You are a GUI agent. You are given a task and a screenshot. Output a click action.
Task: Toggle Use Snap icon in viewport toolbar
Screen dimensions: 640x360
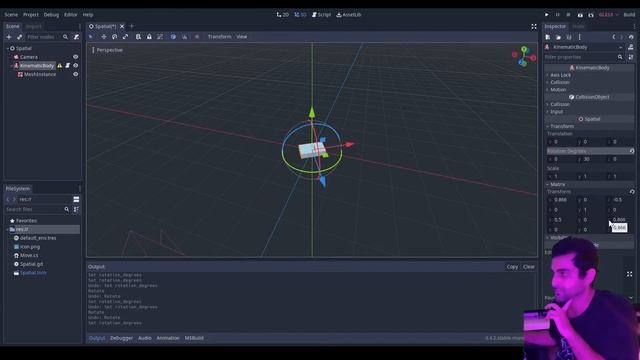click(x=184, y=37)
